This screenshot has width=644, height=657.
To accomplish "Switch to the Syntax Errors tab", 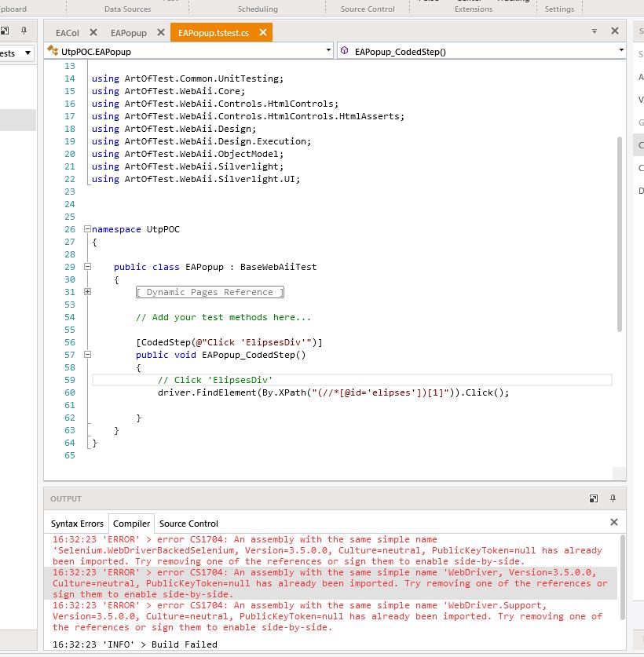I will pyautogui.click(x=77, y=524).
